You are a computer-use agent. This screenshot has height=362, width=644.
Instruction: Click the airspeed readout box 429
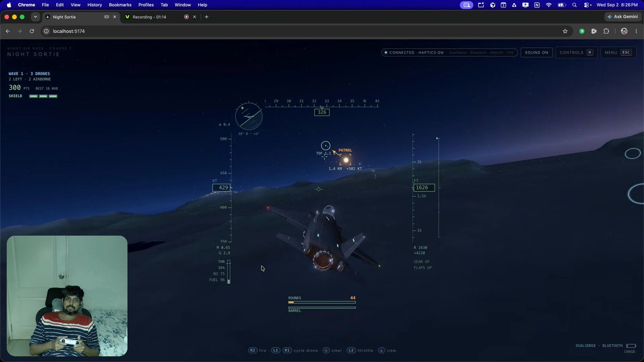coord(222,188)
